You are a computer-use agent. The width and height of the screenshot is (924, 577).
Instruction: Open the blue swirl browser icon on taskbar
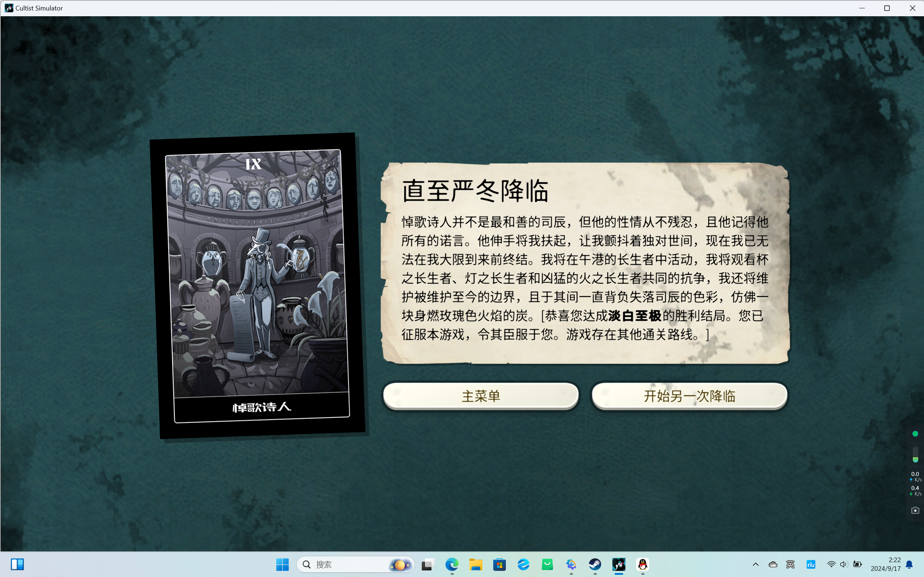coord(524,564)
